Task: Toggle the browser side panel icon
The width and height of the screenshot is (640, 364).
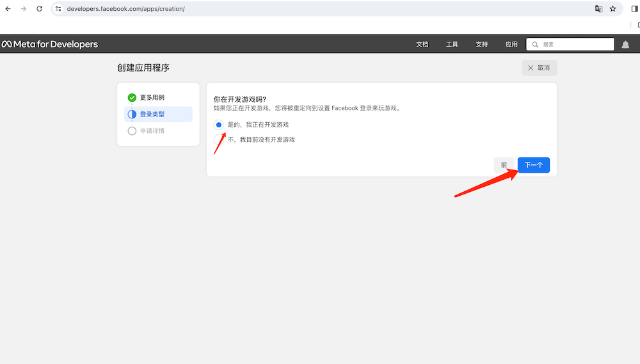Action: pos(634,9)
